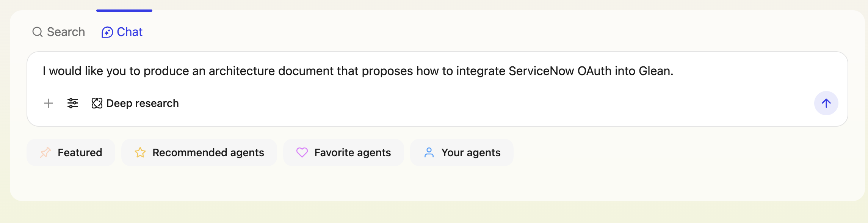Click the person icon on Your agents
This screenshot has width=868, height=223.
point(429,152)
